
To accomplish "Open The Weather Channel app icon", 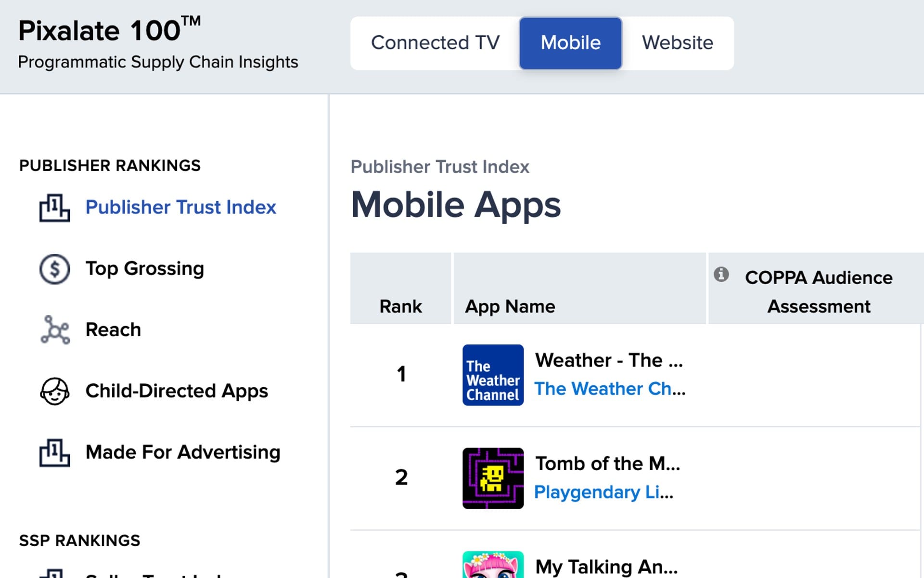I will pyautogui.click(x=493, y=375).
